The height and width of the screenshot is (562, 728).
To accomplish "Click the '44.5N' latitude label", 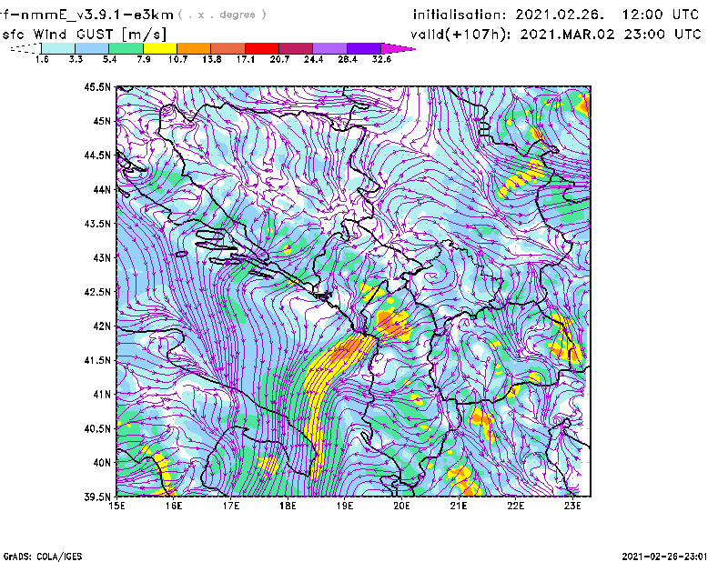I will click(x=97, y=155).
